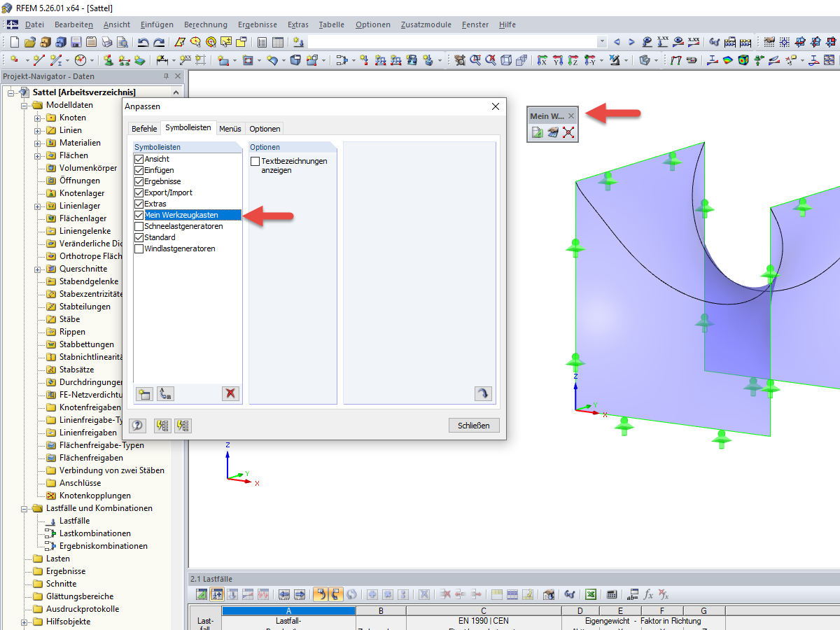840x630 pixels.
Task: Click the View in X direction icon
Action: point(541,60)
